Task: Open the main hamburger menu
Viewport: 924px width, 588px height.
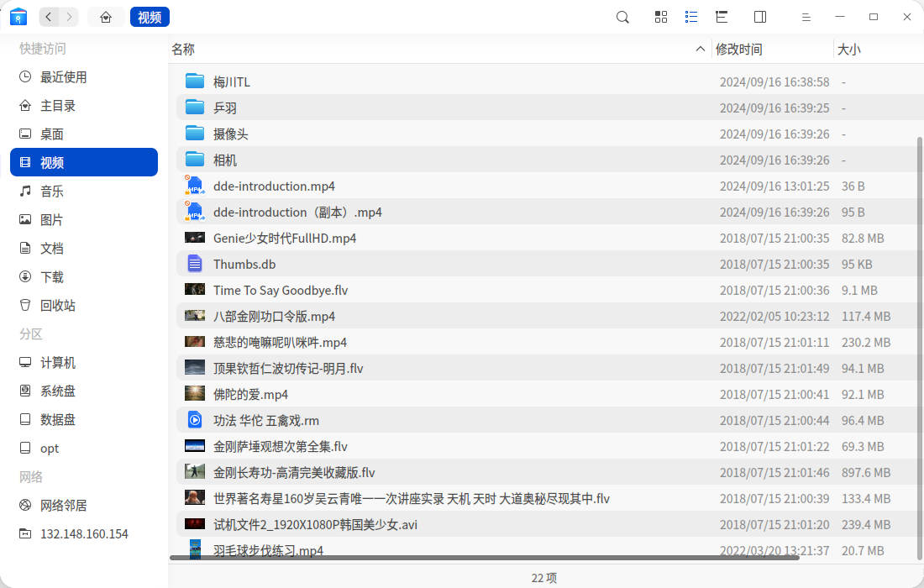Action: point(806,17)
